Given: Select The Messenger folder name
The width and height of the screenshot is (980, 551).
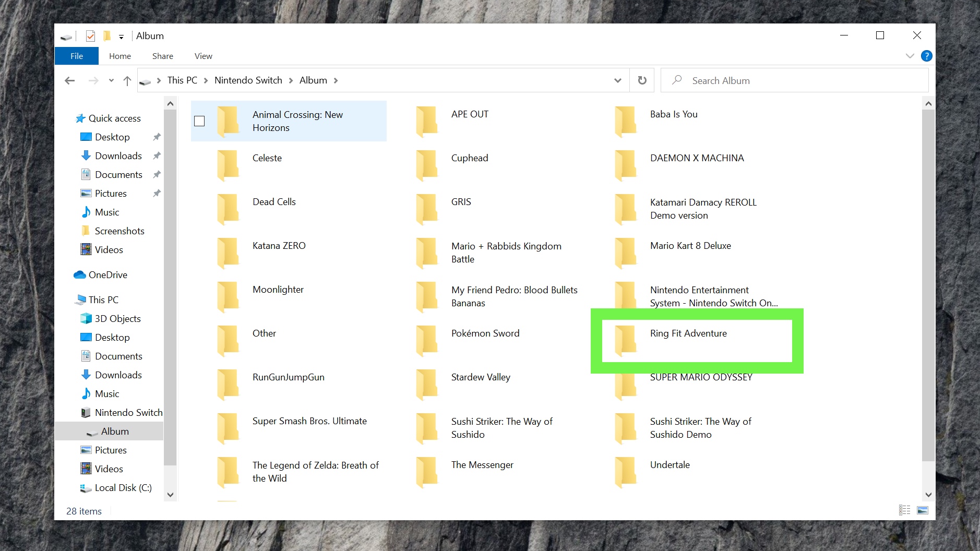Looking at the screenshot, I should [482, 465].
